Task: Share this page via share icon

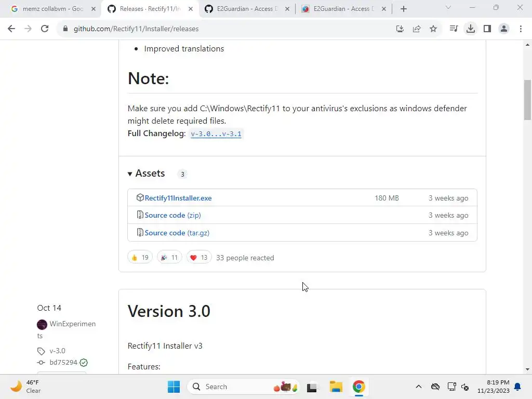Action: 417,29
